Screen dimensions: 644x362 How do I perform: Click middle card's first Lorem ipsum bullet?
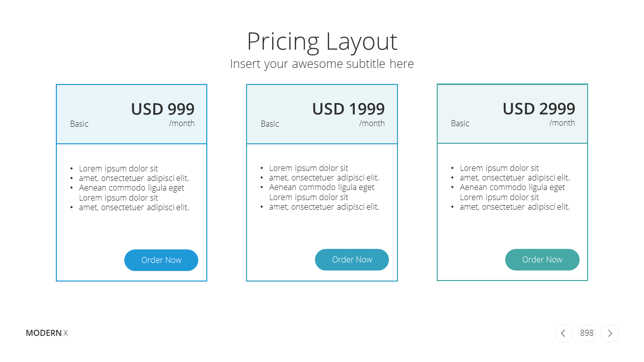(x=308, y=168)
